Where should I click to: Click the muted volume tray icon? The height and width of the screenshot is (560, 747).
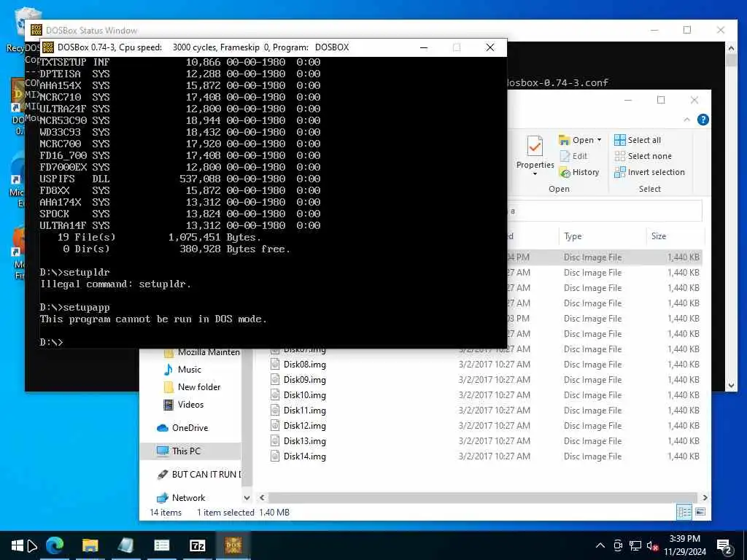point(651,545)
